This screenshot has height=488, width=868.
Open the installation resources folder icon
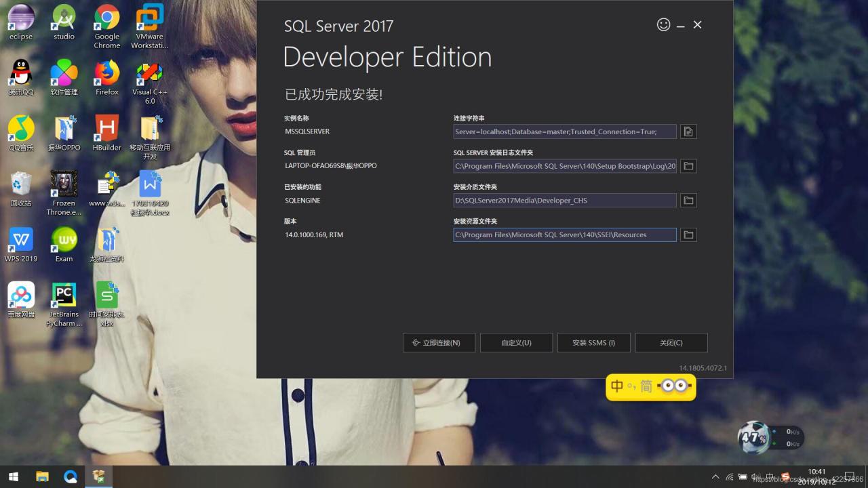(688, 235)
